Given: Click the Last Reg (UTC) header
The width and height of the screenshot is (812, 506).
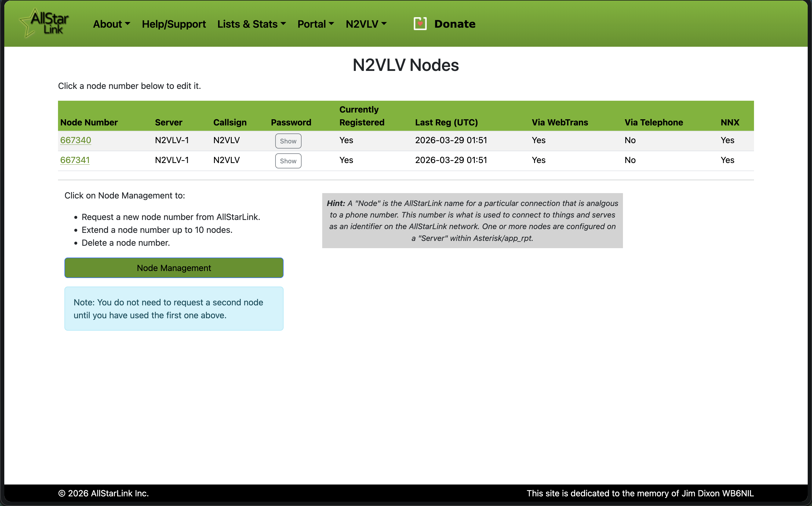Looking at the screenshot, I should pyautogui.click(x=446, y=122).
